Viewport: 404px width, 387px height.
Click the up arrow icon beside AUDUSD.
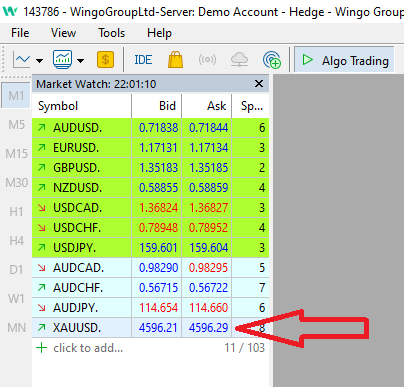(x=42, y=127)
